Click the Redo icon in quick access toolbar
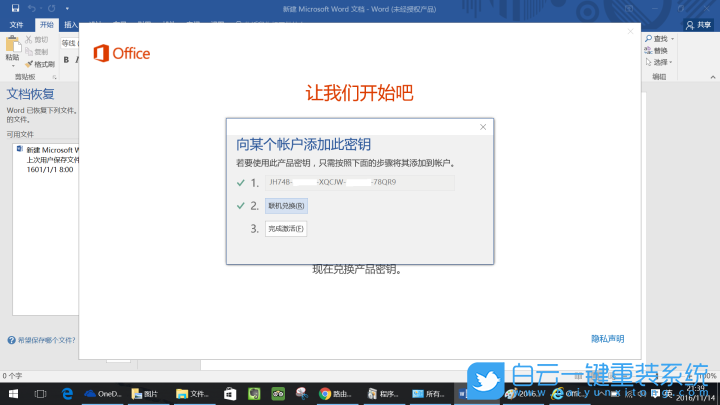The height and width of the screenshot is (405, 720). click(x=51, y=8)
